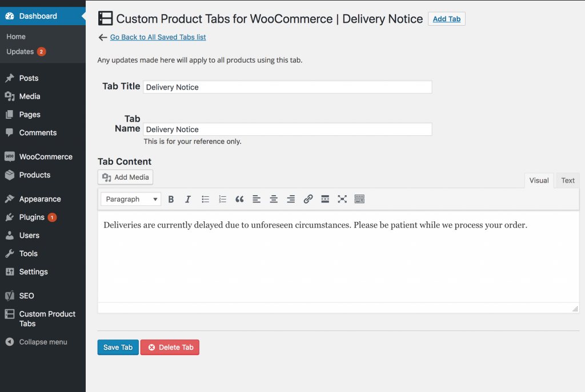Click the Media icon in sidebar
The height and width of the screenshot is (392, 585).
point(10,96)
